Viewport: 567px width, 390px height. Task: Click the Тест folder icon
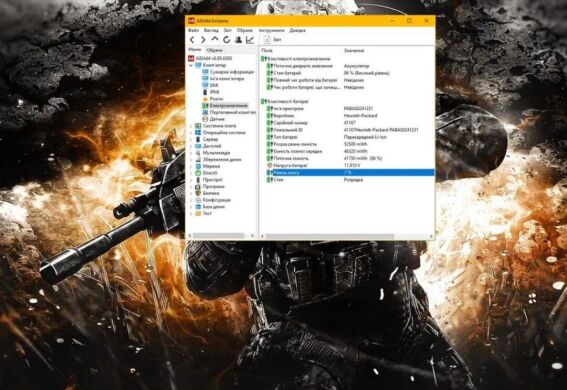(x=198, y=213)
